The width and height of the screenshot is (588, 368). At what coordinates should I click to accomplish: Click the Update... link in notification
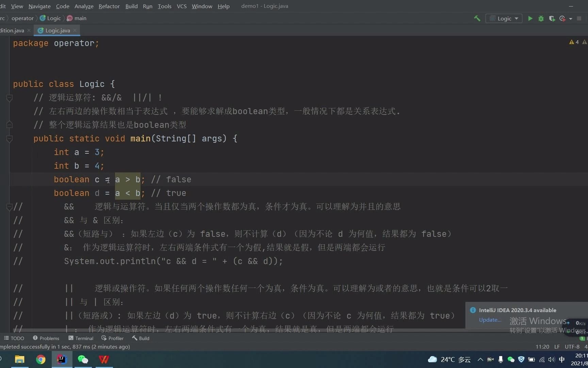pos(490,320)
